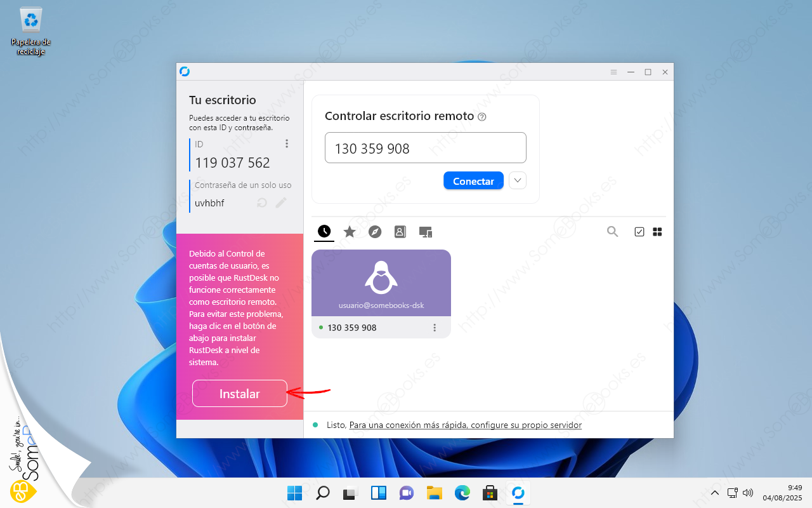This screenshot has width=812, height=508.
Task: Click the help icon beside Controlar escritorio remoto
Action: pos(482,117)
